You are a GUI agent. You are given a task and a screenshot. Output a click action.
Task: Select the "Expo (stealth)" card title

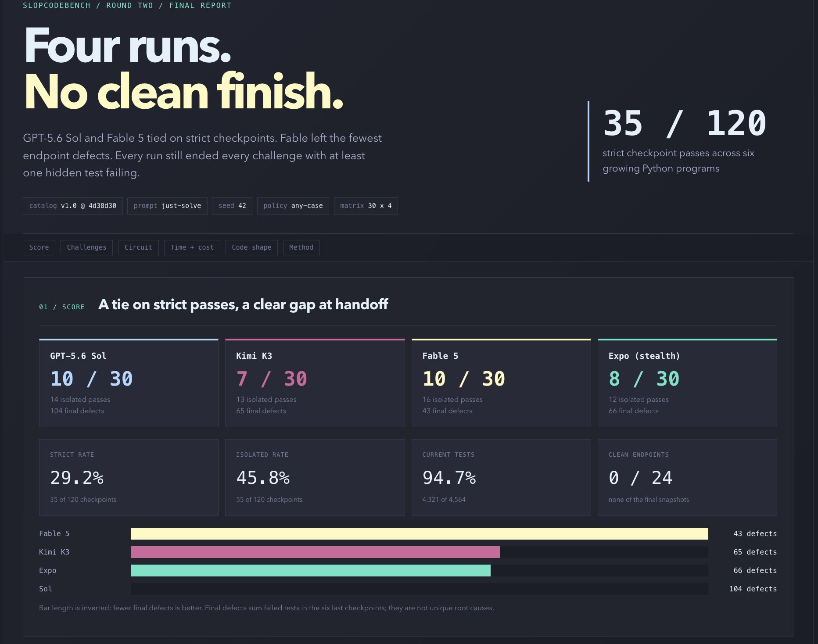point(644,356)
